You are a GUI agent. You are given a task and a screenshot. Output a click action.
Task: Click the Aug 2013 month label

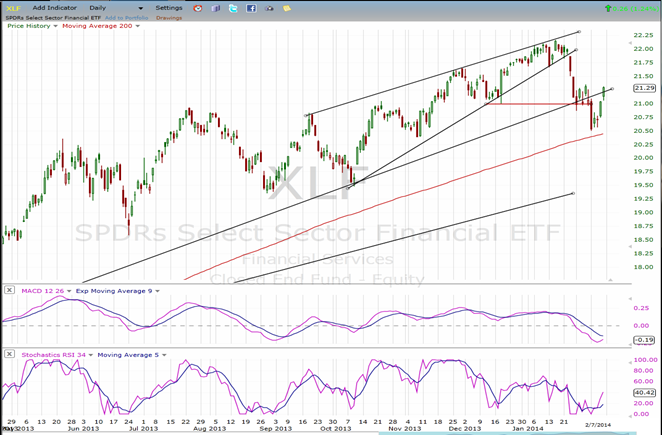click(x=210, y=429)
